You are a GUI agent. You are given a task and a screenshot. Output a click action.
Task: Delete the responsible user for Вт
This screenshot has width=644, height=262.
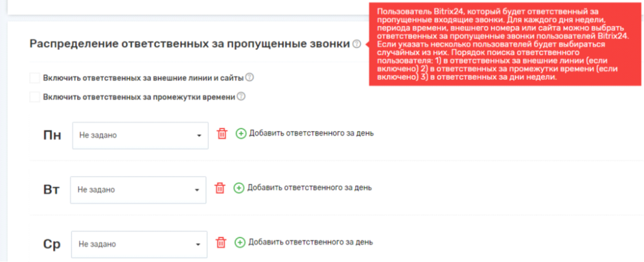(x=219, y=188)
